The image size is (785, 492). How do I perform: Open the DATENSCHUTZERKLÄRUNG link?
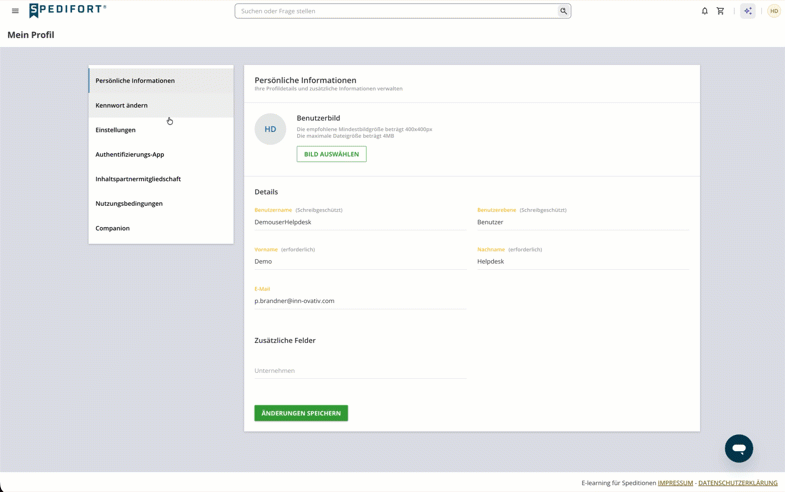point(737,483)
